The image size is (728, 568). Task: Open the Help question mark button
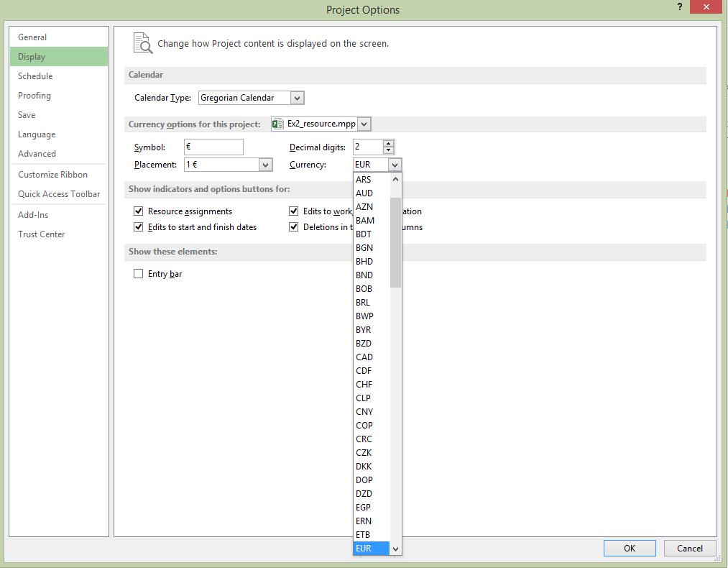point(680,6)
